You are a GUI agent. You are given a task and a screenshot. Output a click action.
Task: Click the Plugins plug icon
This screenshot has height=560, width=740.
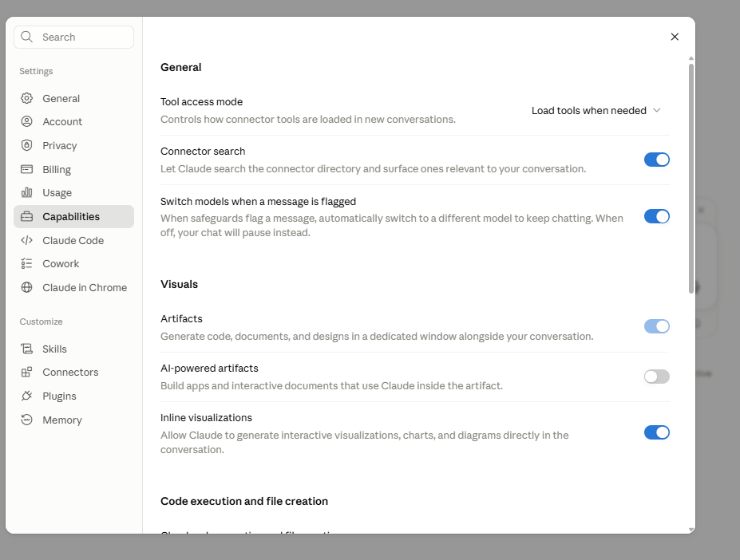[x=27, y=396]
